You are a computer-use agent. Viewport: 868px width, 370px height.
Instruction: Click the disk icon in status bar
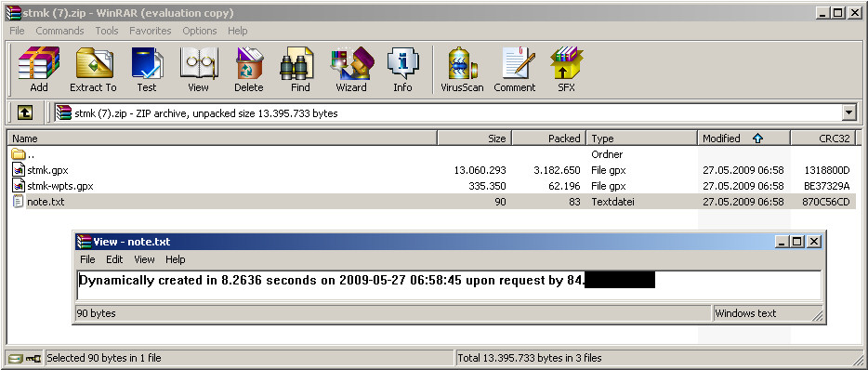coord(16,358)
